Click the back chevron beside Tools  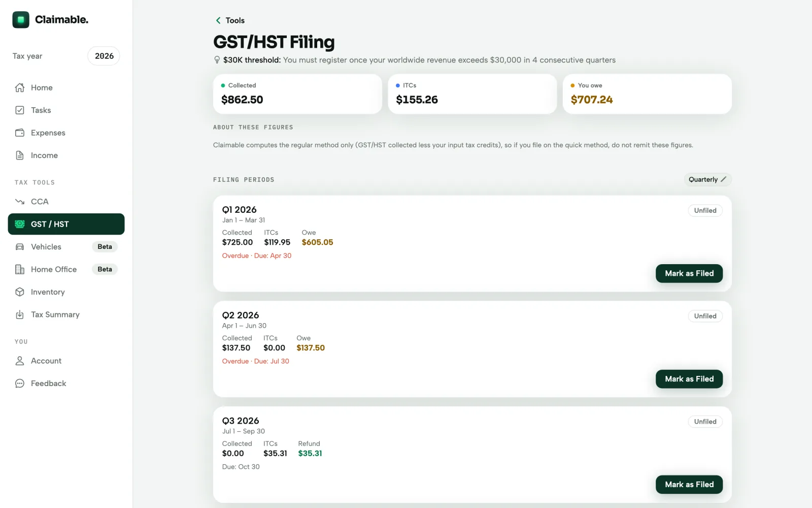tap(218, 20)
